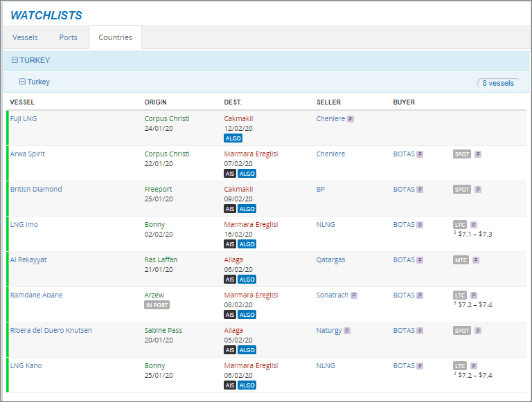Collapse the TURKEY group header
Screen dimensions: 532x402
(x=15, y=60)
